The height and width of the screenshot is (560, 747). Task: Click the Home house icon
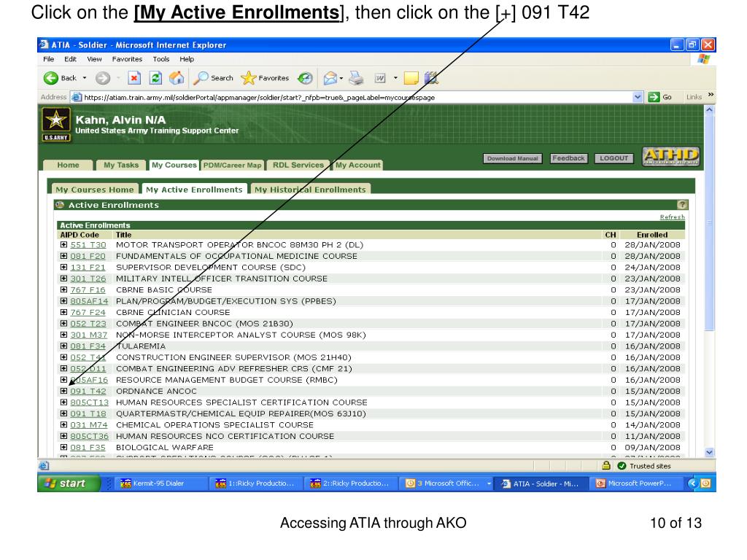177,77
